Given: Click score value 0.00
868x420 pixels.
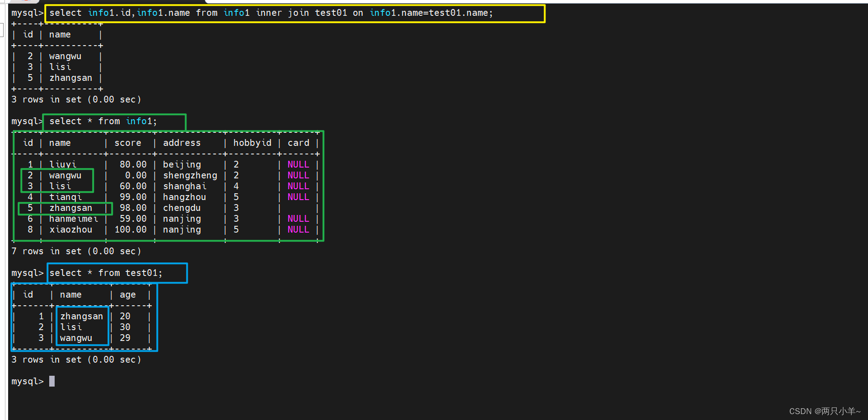Looking at the screenshot, I should 136,176.
